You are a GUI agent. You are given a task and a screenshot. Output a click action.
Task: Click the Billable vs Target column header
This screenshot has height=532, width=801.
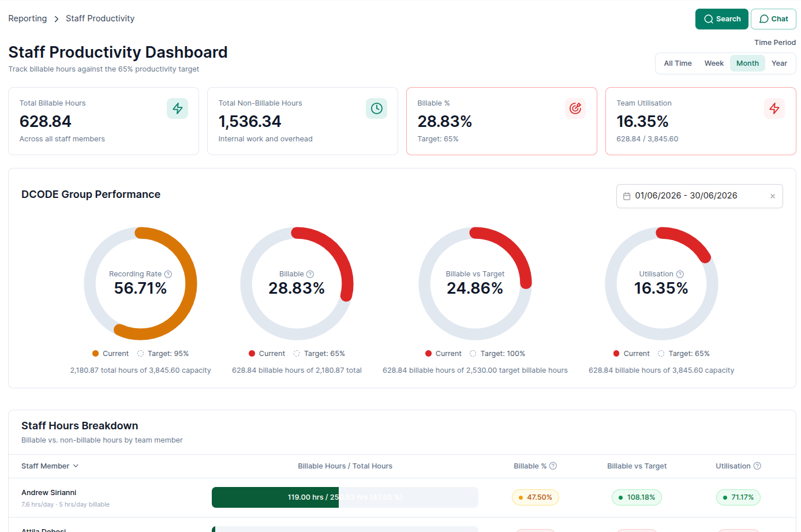(637, 466)
